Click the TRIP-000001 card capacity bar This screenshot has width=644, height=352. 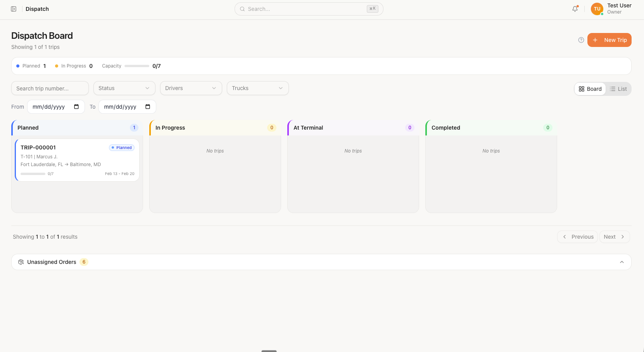33,174
